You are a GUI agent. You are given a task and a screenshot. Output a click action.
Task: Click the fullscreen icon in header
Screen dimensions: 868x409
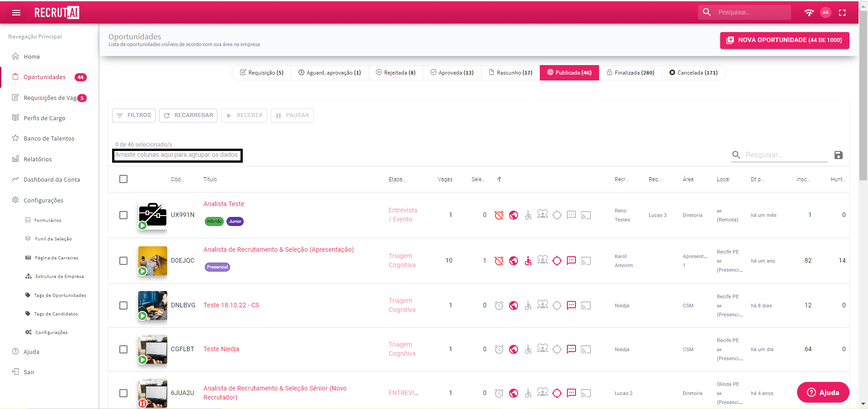click(x=842, y=13)
